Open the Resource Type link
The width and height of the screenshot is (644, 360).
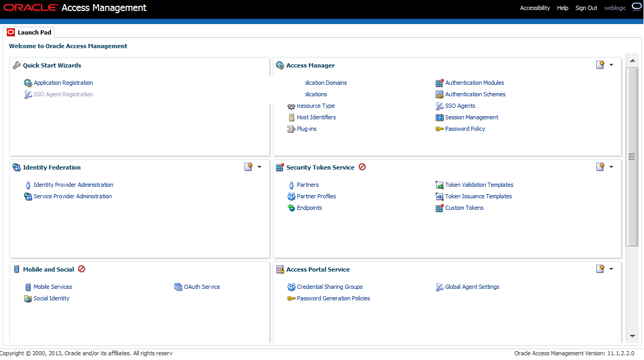click(x=316, y=106)
